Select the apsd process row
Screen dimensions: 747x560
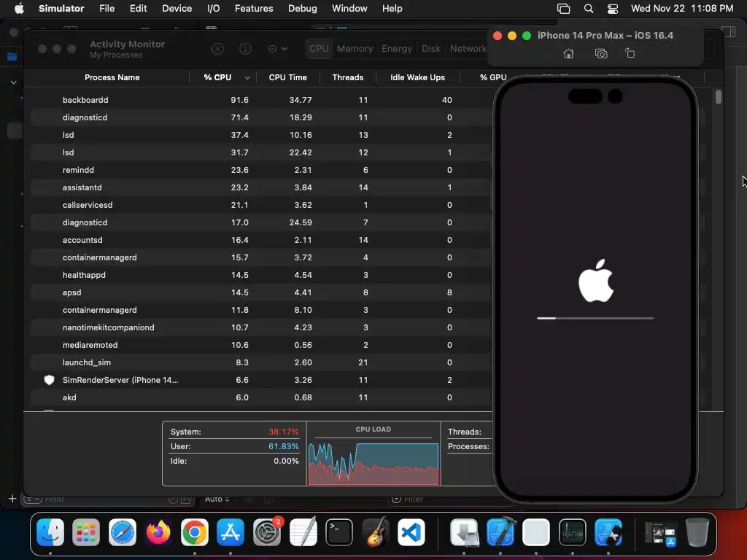pyautogui.click(x=261, y=293)
